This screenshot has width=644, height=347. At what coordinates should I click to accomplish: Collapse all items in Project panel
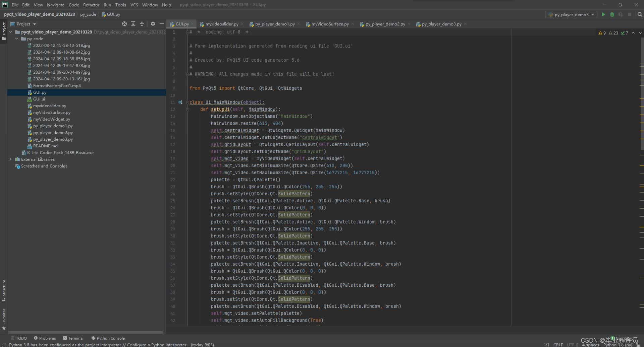point(142,24)
